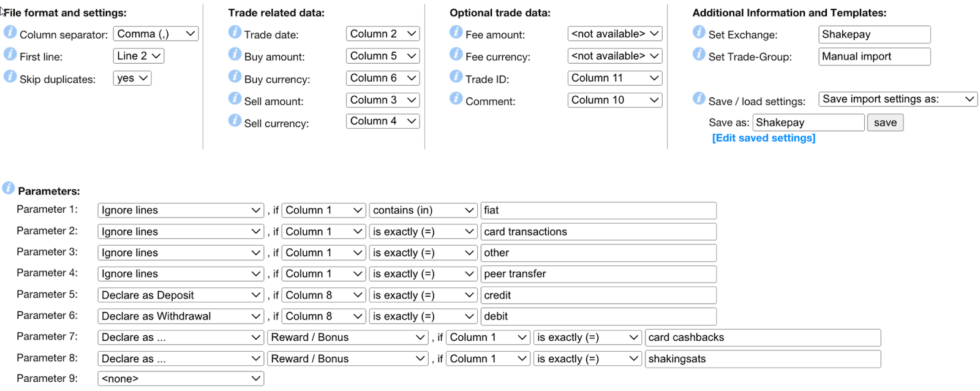Open Parameter 3 condition dropdown
This screenshot has width=980, height=391.
click(x=423, y=252)
